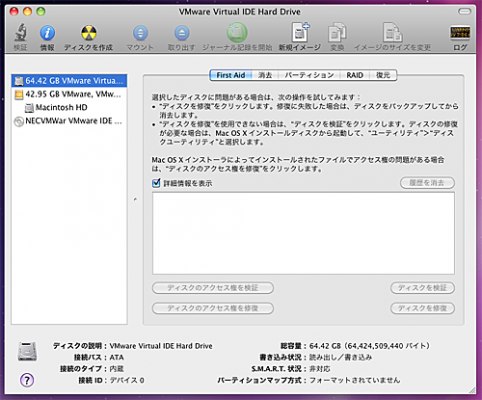The width and height of the screenshot is (482, 400).
Task: Click the 'VMware Virtual IDE Hard Drive' description text
Action: pos(161,346)
